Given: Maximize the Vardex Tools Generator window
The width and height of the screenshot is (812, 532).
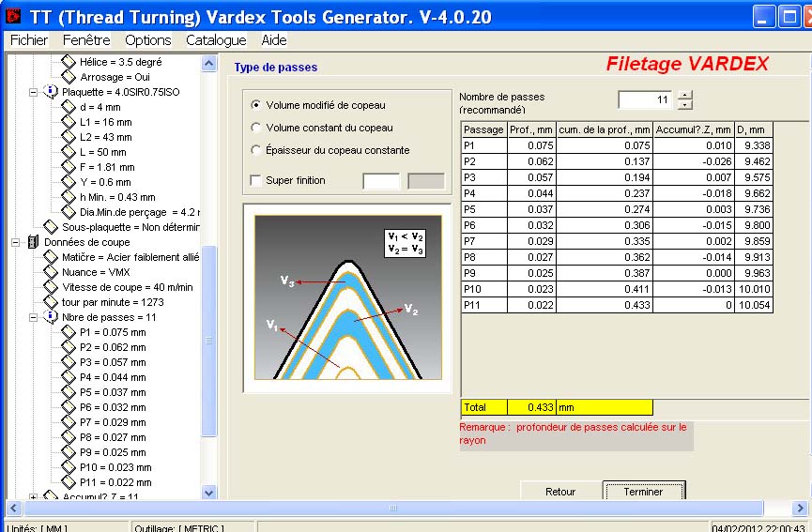Looking at the screenshot, I should coord(789,17).
